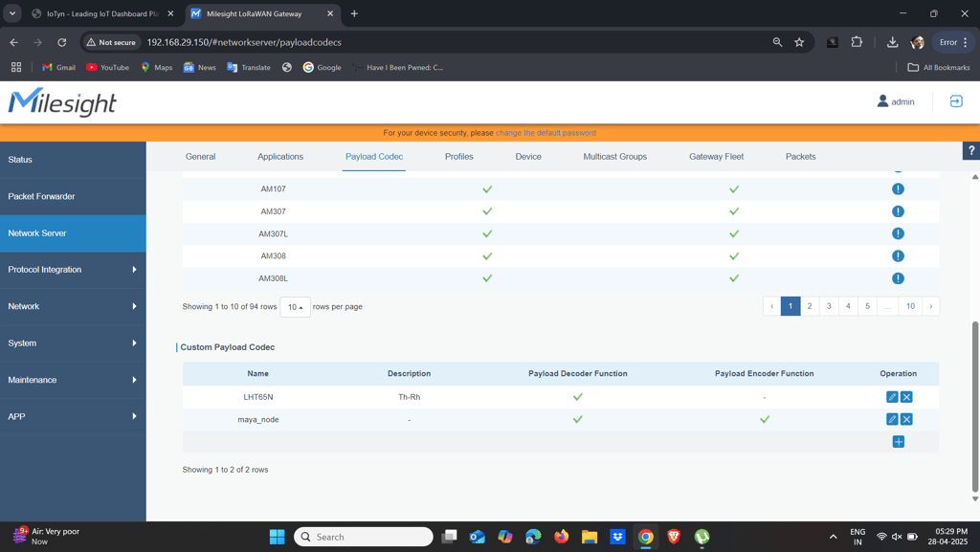Open Brave browser from taskbar
The height and width of the screenshot is (552, 980).
(674, 537)
